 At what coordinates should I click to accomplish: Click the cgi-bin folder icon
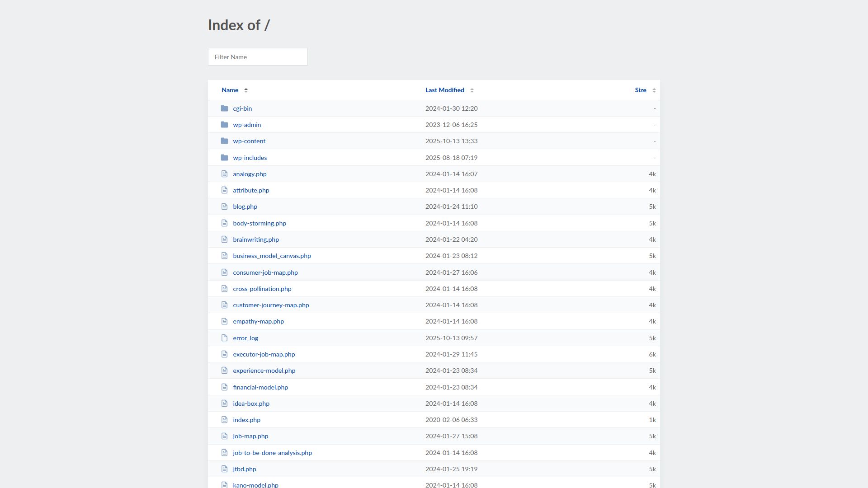(224, 108)
